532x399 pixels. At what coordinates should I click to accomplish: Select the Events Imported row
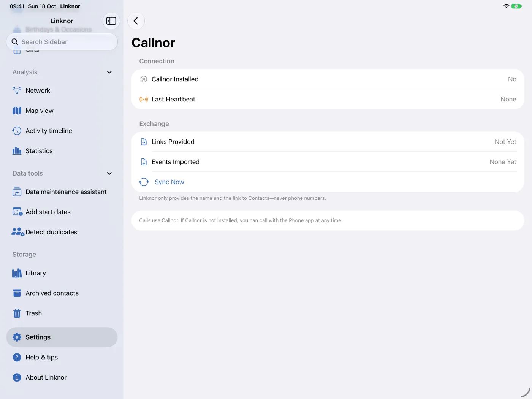(328, 162)
